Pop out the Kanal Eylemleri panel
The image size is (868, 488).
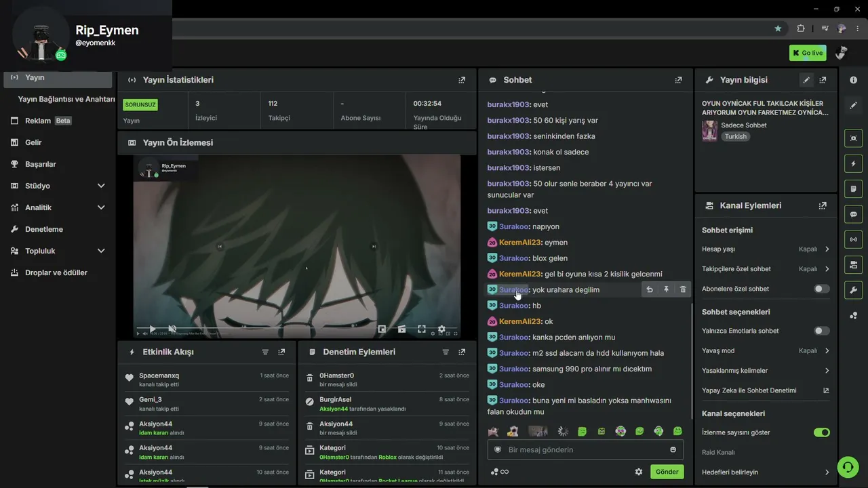point(823,205)
